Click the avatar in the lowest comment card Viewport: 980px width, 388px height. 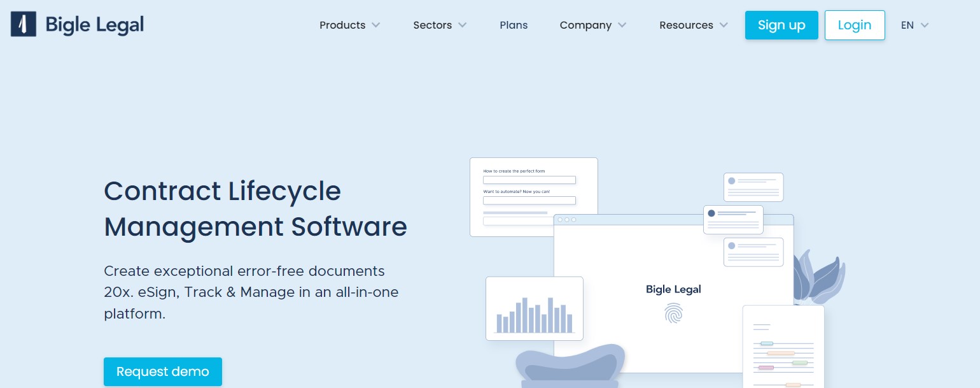point(732,245)
